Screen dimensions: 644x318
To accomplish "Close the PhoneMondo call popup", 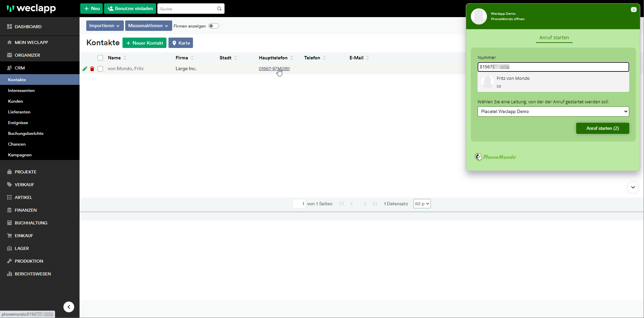I will click(633, 10).
